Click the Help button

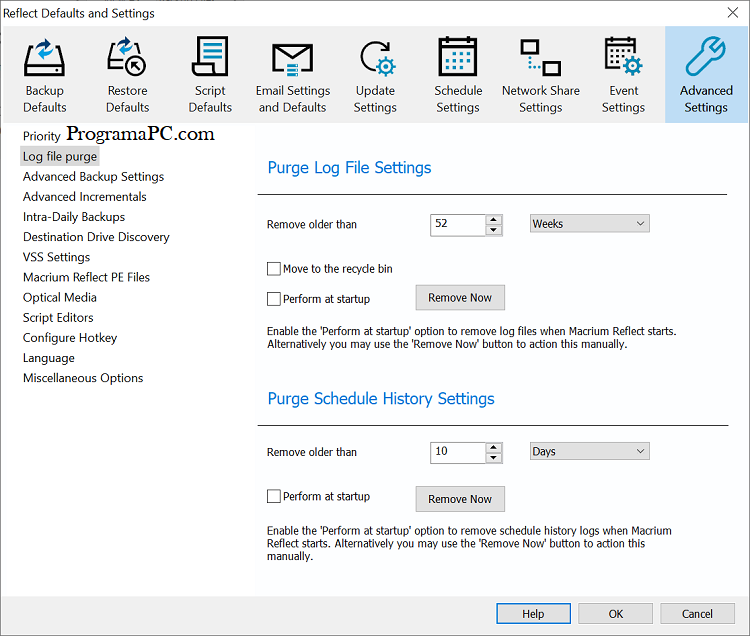point(533,614)
